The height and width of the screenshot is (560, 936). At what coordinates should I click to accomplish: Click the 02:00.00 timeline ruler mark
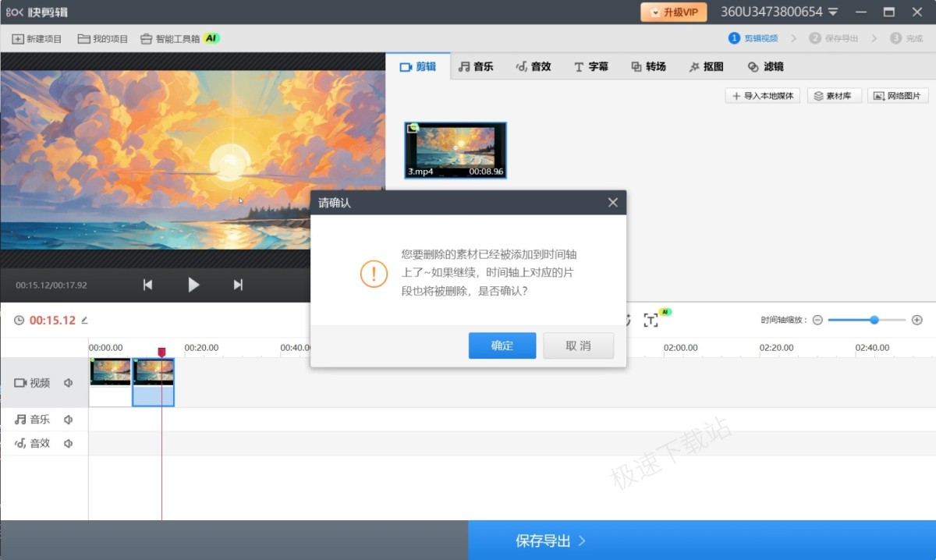(681, 348)
